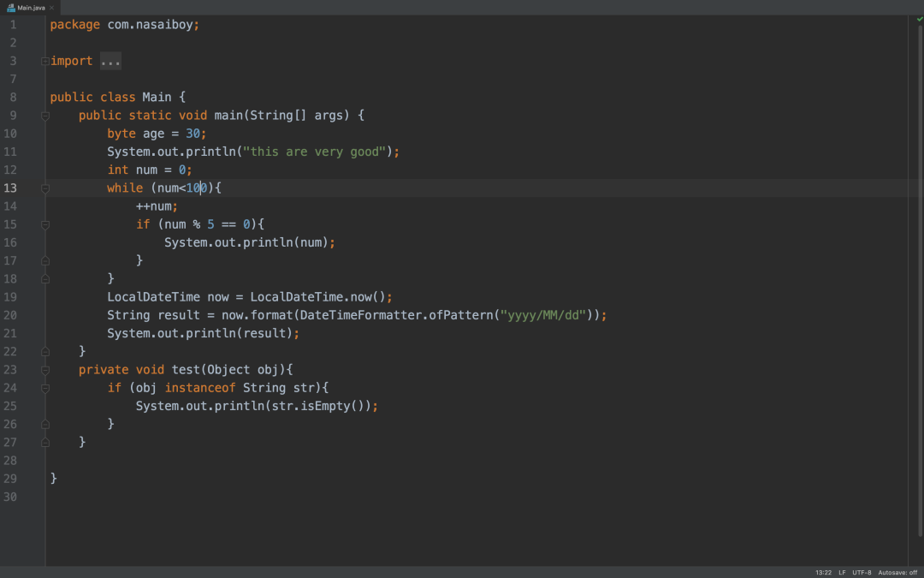Collapse the test method body

pos(44,369)
